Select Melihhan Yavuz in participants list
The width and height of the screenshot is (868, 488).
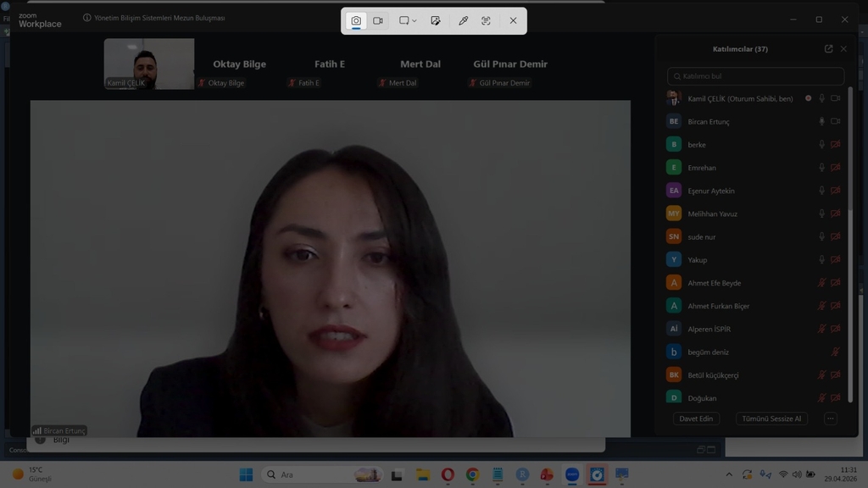click(712, 213)
